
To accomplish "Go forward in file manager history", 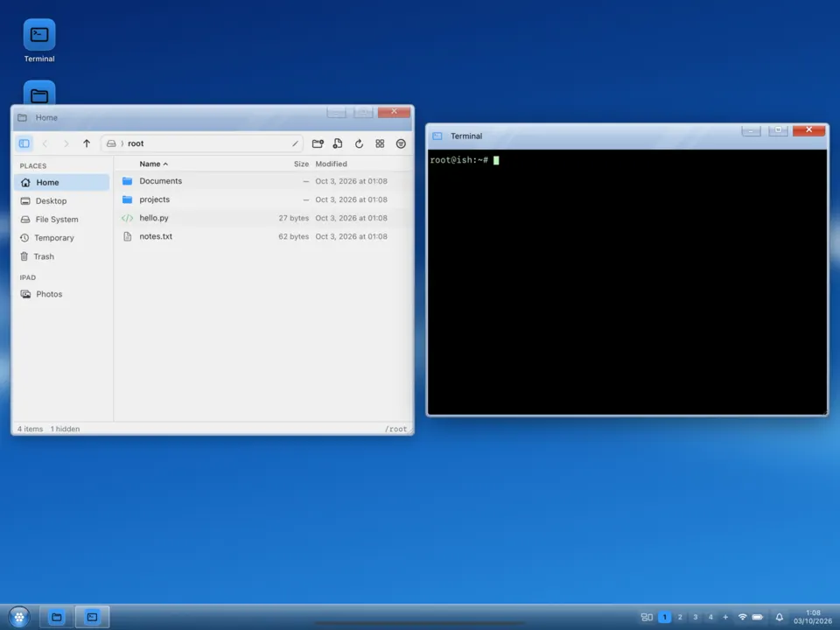I will tap(66, 143).
